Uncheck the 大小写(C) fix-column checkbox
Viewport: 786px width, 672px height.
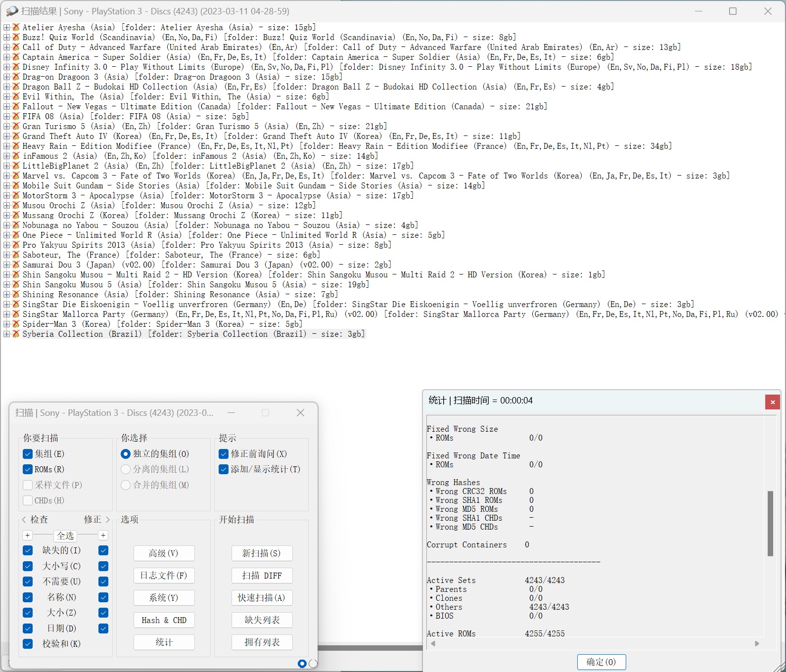tap(103, 566)
